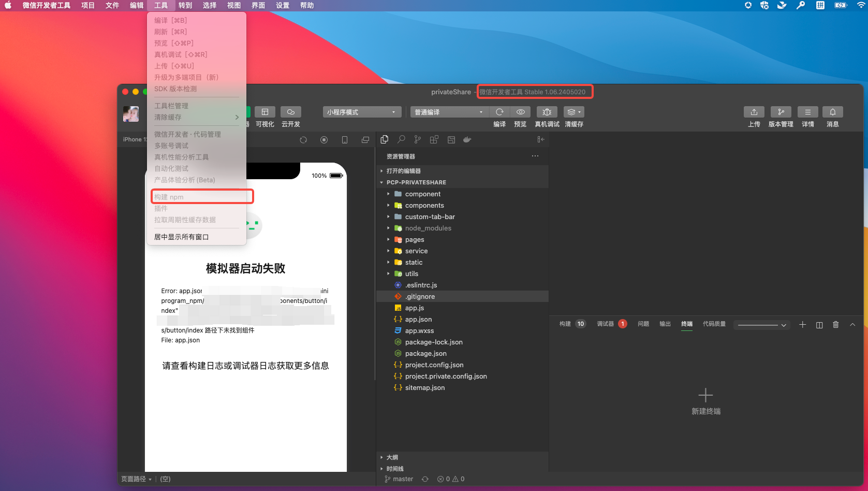Open project.config.json file
The image size is (868, 491).
[462, 365]
